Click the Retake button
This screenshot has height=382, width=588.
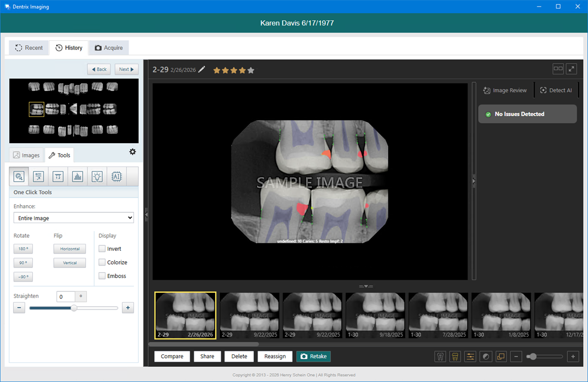point(314,356)
